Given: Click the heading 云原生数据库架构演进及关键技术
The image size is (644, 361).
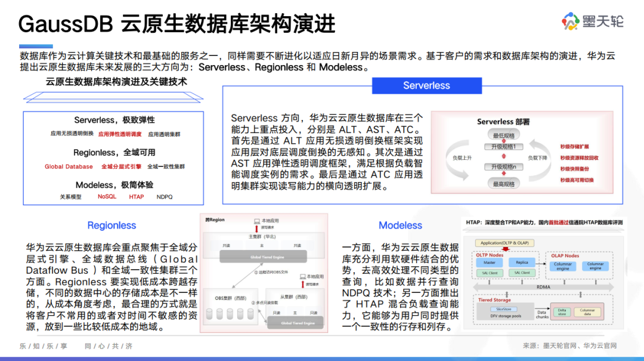Looking at the screenshot, I should pos(116,81).
